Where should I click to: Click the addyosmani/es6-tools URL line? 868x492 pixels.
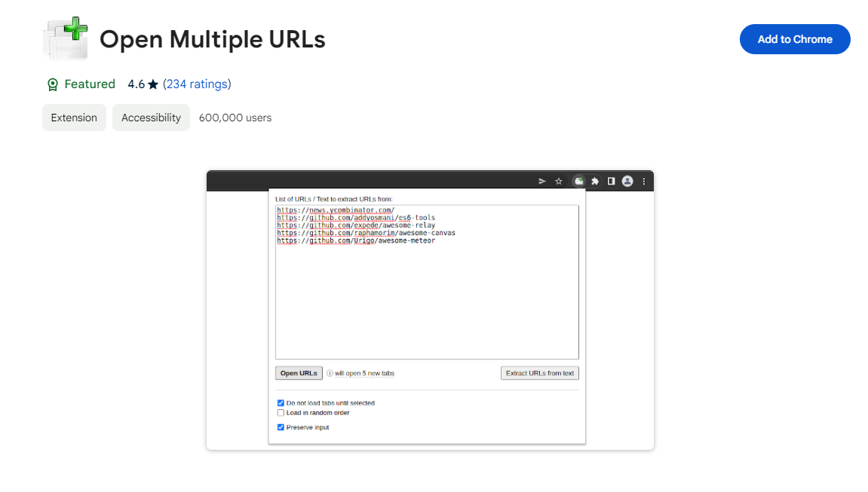coord(356,218)
